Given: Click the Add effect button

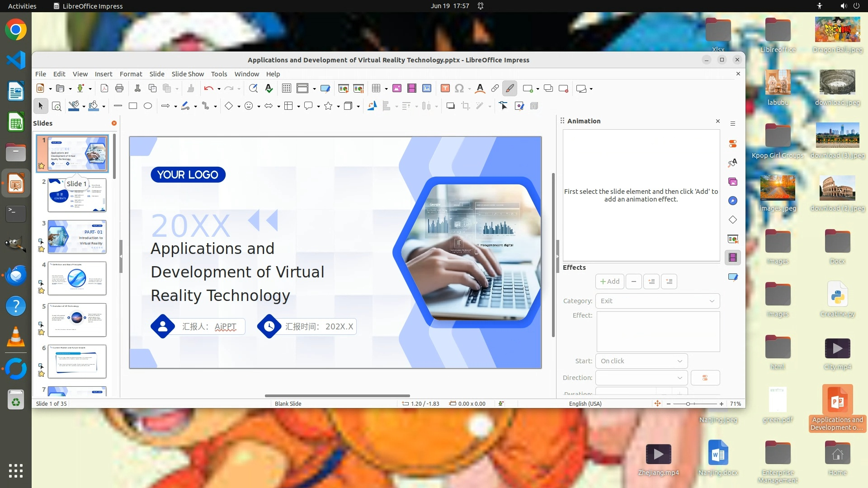Looking at the screenshot, I should pos(609,282).
